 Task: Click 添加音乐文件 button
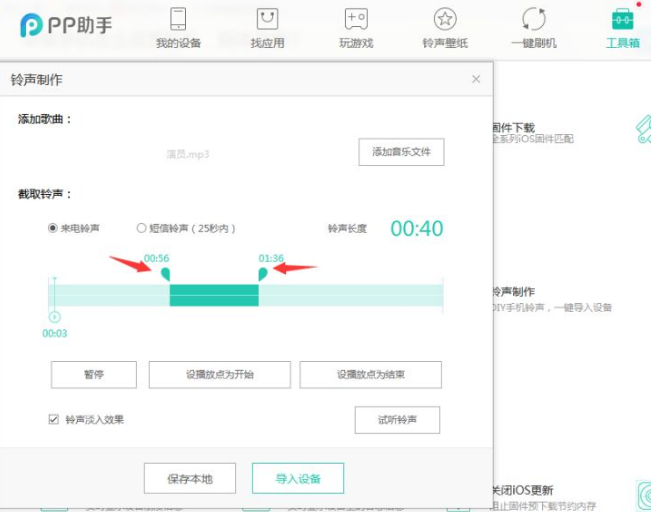(401, 152)
